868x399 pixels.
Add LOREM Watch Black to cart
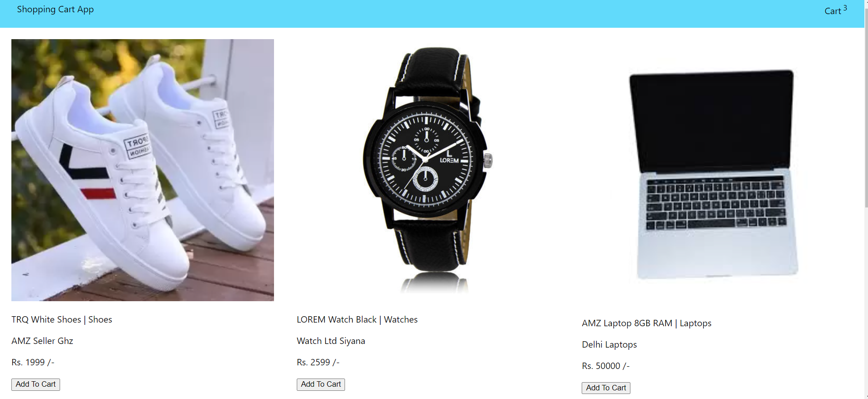(321, 384)
